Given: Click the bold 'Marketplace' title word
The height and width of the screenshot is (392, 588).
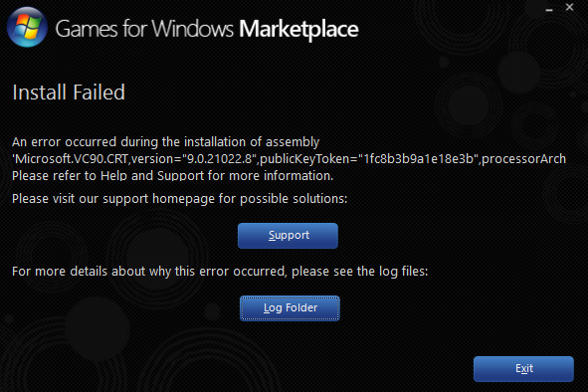Looking at the screenshot, I should point(298,29).
